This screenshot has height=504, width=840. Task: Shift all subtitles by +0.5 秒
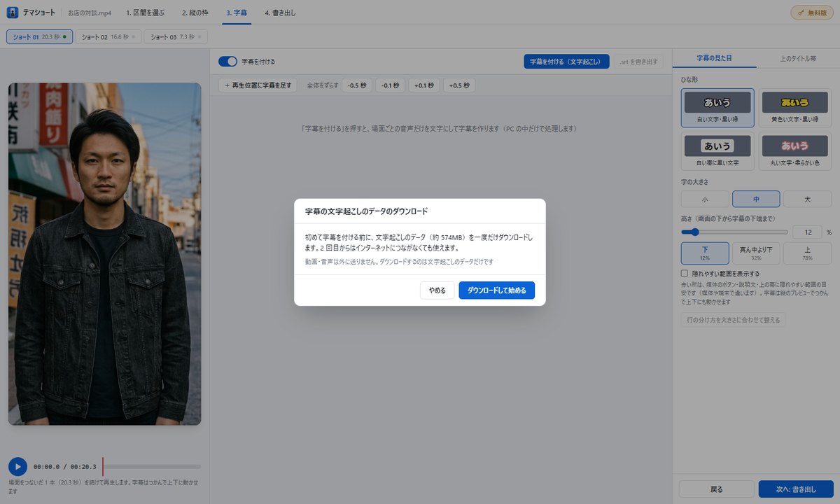459,85
